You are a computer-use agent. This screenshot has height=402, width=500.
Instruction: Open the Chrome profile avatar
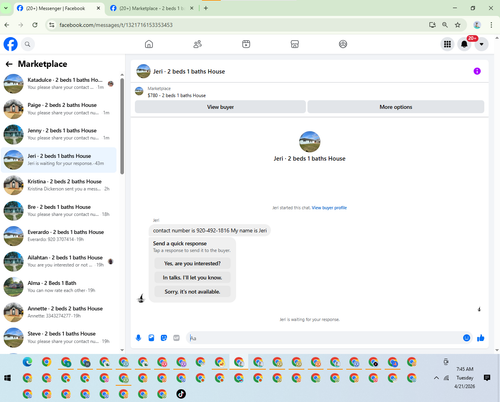[477, 25]
